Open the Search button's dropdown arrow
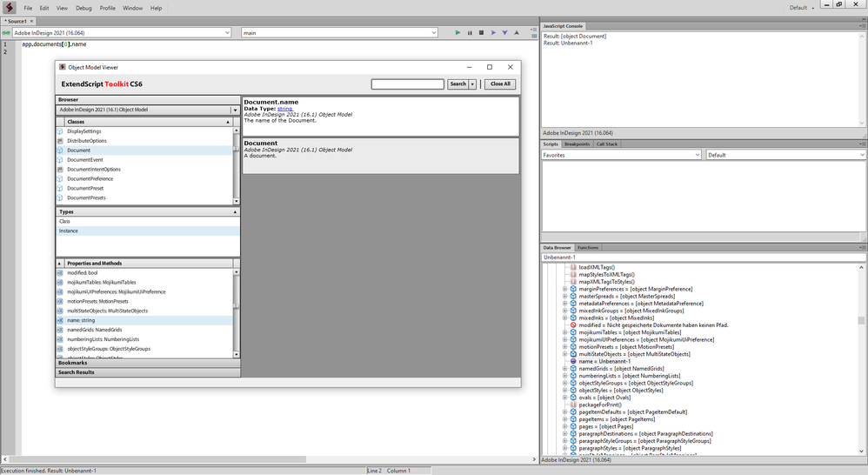 click(472, 84)
